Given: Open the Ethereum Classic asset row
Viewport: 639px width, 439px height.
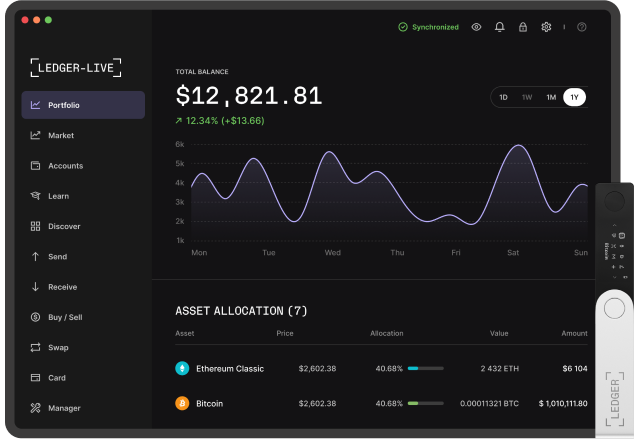Looking at the screenshot, I should pyautogui.click(x=230, y=368).
